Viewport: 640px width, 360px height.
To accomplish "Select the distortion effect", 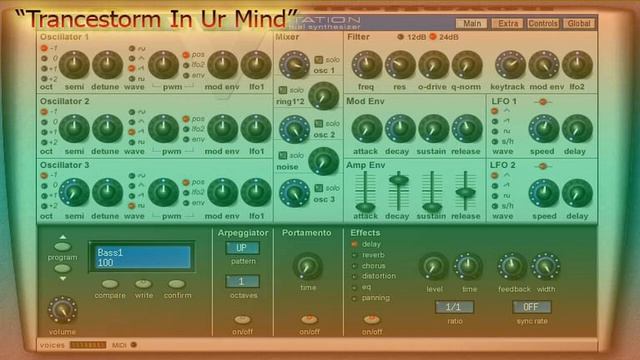I will pyautogui.click(x=354, y=276).
